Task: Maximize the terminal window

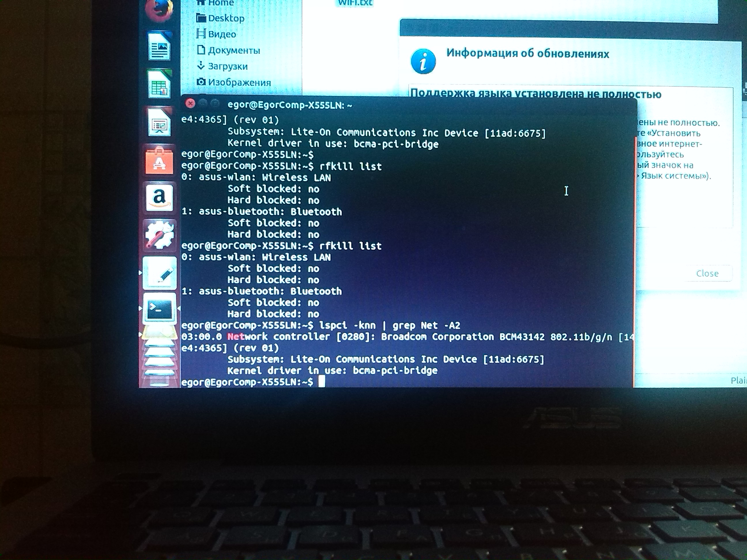Action: point(215,104)
